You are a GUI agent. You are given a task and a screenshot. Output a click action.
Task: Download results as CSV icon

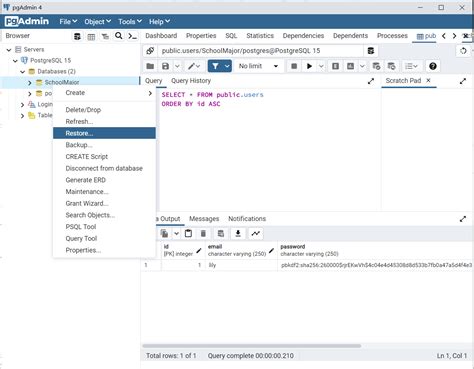(x=238, y=233)
